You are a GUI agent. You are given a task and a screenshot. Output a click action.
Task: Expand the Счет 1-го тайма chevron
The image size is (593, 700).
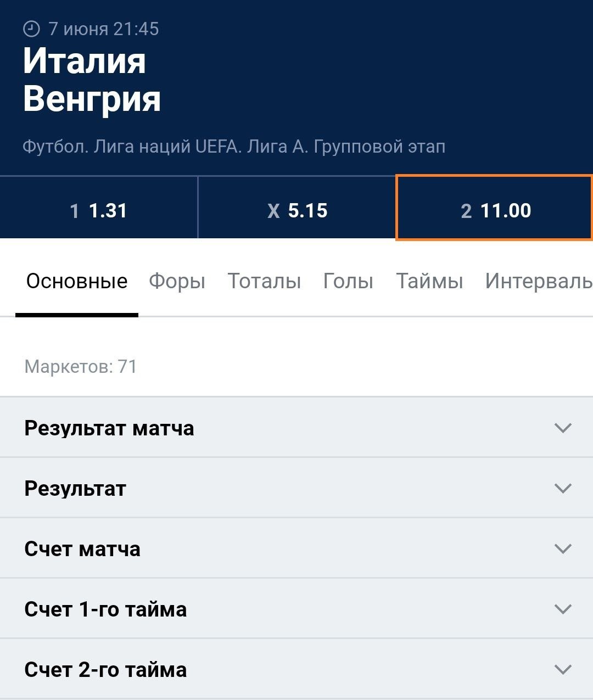point(563,609)
